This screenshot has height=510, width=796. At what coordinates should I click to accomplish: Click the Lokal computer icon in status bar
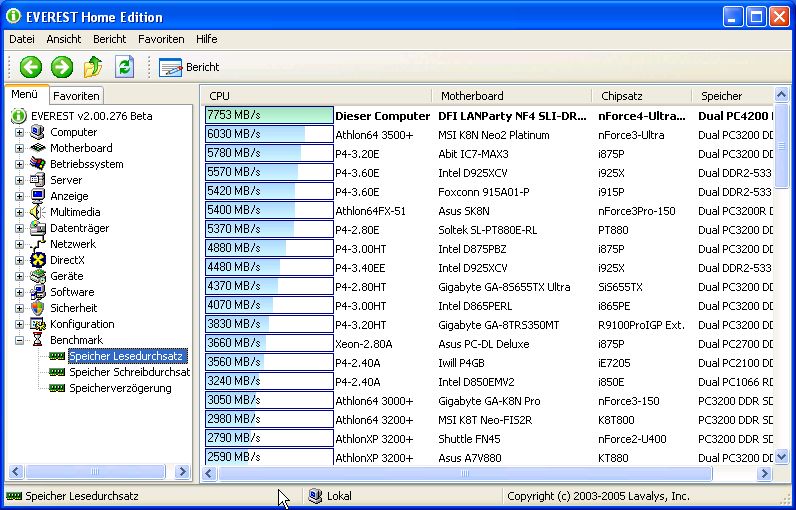315,496
